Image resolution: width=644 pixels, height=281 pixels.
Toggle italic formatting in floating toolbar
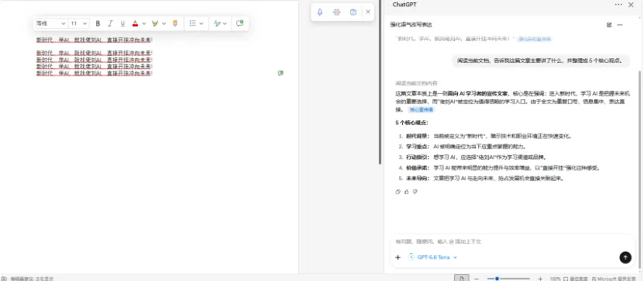pos(110,23)
